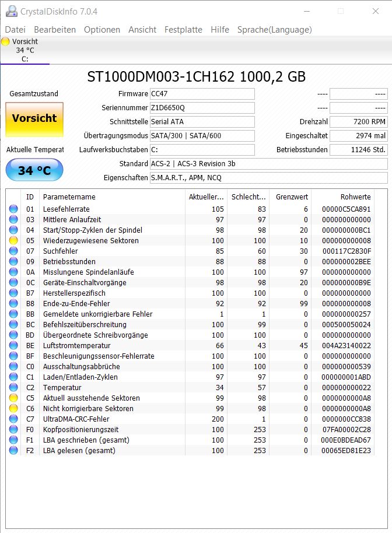Click yellow warning icon for Aktuell ausstehende Sektoren

pyautogui.click(x=13, y=398)
